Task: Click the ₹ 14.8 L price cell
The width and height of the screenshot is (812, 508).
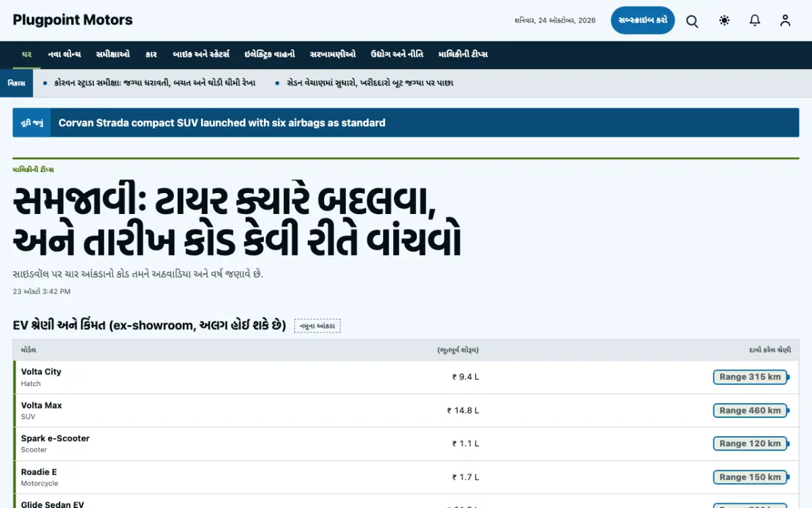Action: [x=463, y=410]
